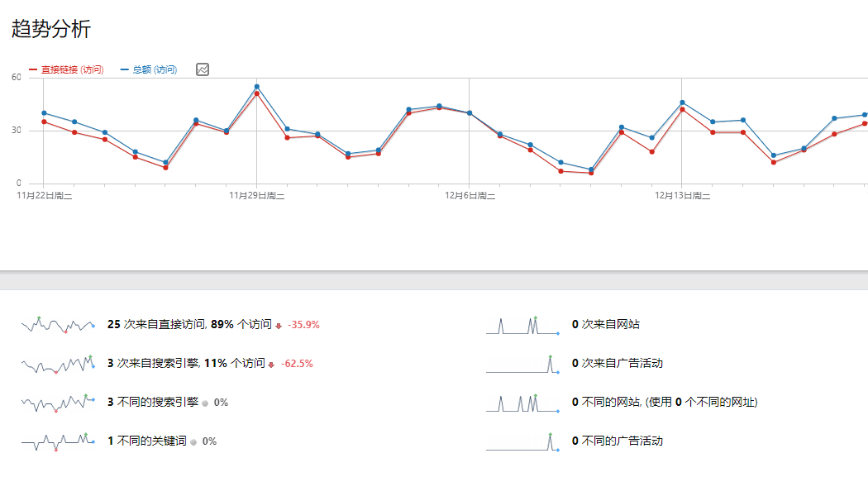Image resolution: width=868 pixels, height=477 pixels.
Task: Click the visits from websites sparkline
Action: [522, 325]
